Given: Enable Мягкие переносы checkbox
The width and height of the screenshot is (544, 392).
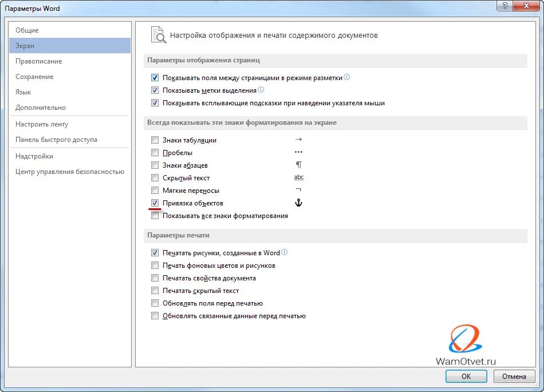Looking at the screenshot, I should (155, 191).
